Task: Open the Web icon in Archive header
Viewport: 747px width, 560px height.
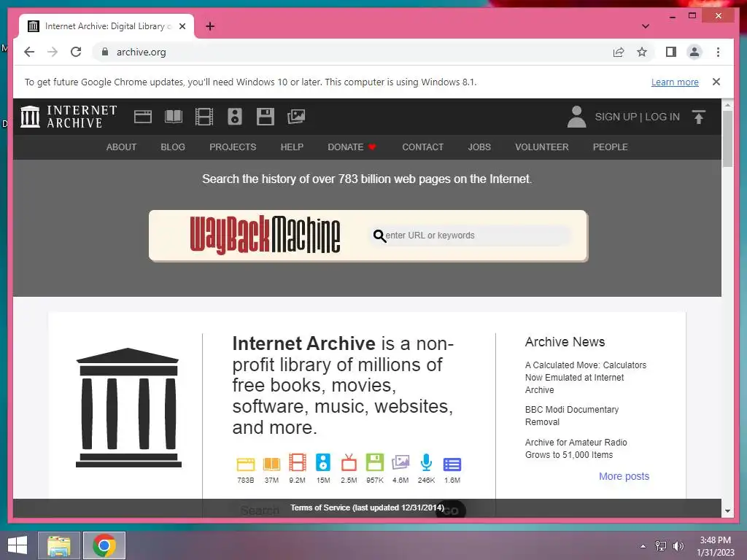Action: [142, 117]
